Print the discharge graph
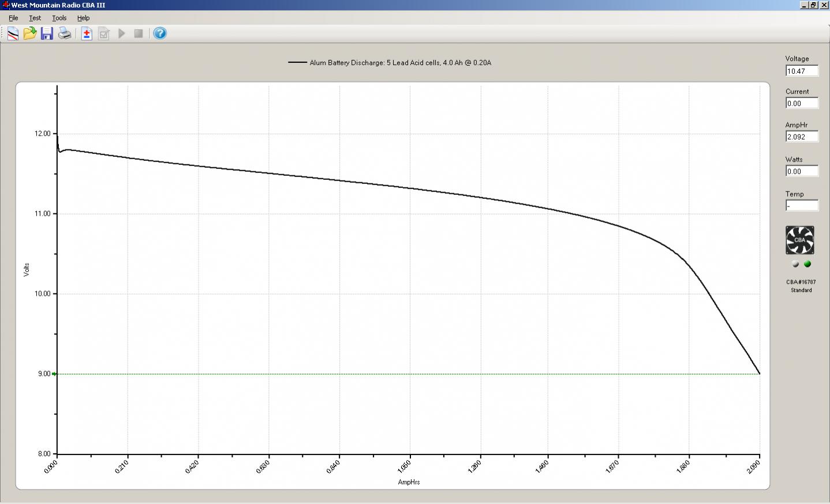830x504 pixels. pos(65,33)
